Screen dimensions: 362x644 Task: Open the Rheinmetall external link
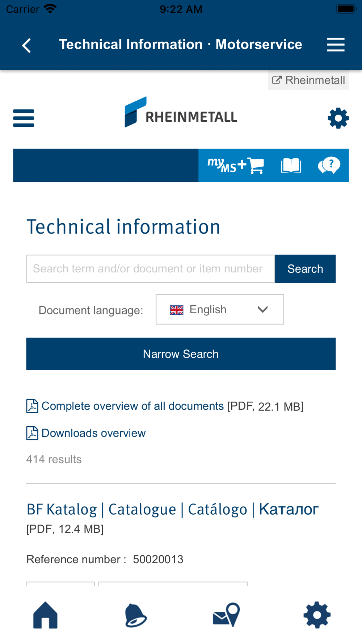[308, 80]
